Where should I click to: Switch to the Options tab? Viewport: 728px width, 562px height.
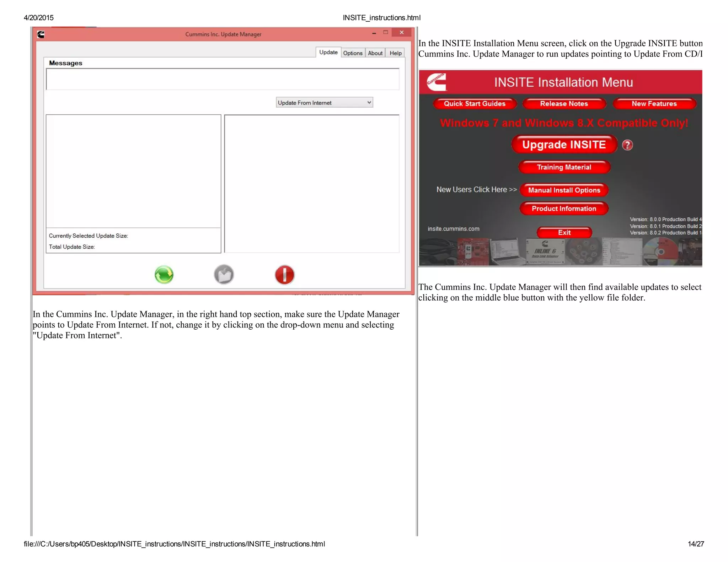click(x=353, y=53)
